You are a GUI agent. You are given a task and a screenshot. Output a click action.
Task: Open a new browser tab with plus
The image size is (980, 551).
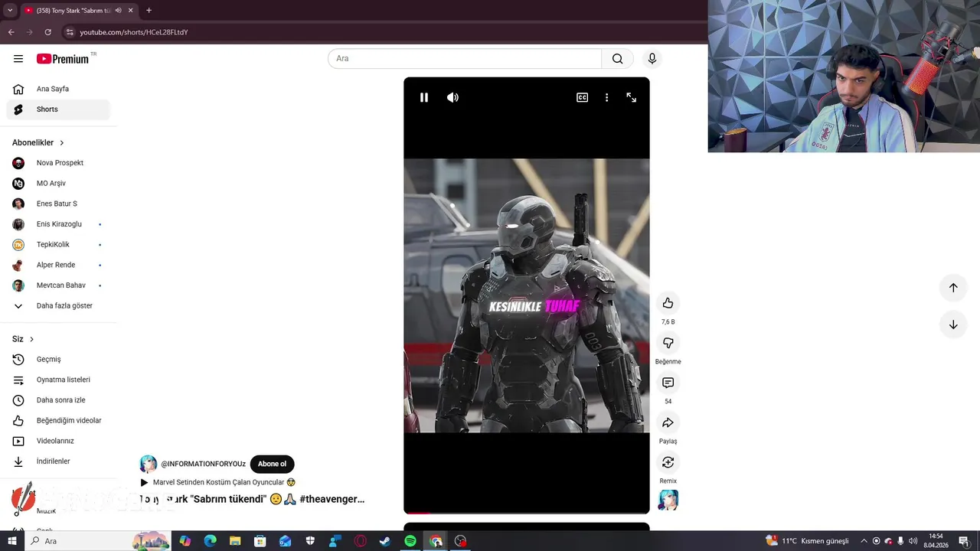tap(149, 10)
